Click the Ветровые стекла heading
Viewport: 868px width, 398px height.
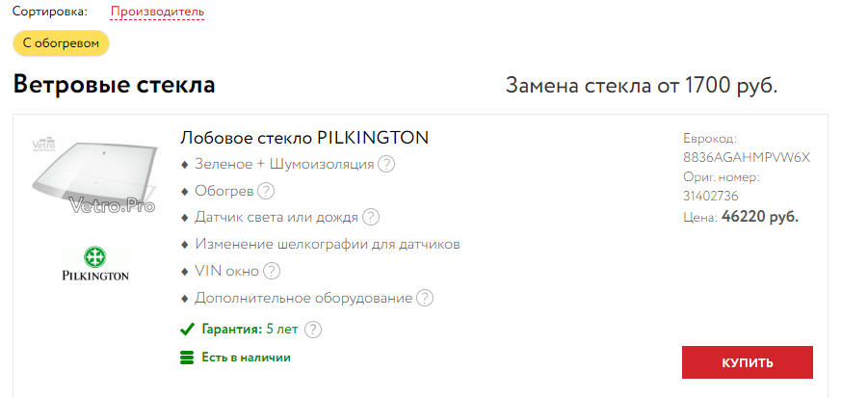[114, 85]
